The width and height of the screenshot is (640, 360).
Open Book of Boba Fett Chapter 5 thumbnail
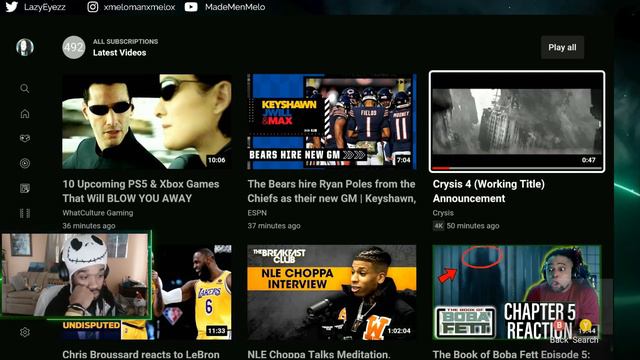tap(517, 292)
